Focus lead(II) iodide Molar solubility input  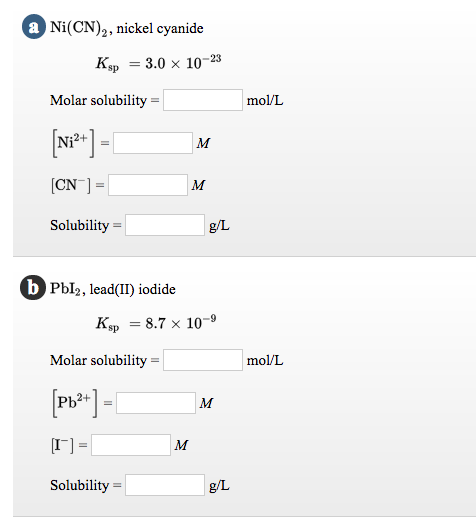click(203, 360)
